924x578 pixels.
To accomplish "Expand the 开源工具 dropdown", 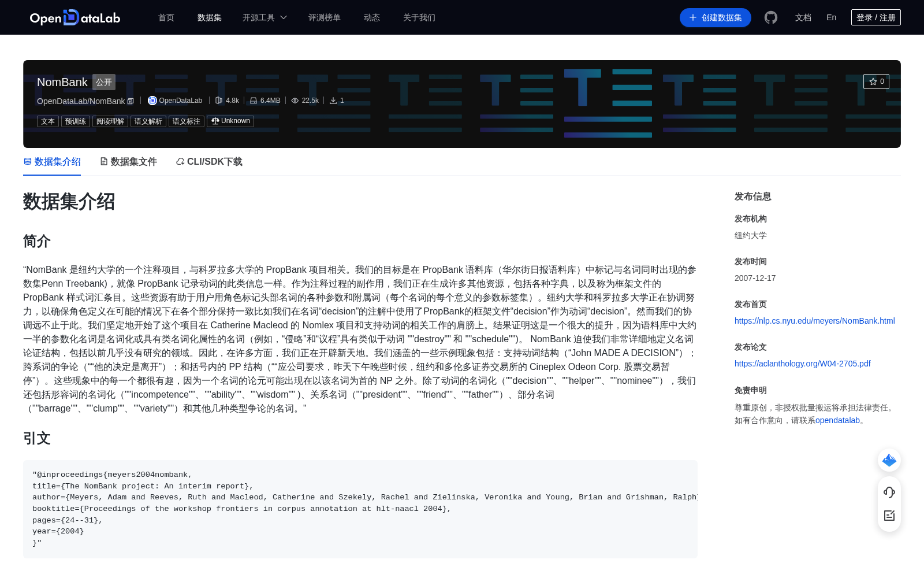I will click(264, 17).
